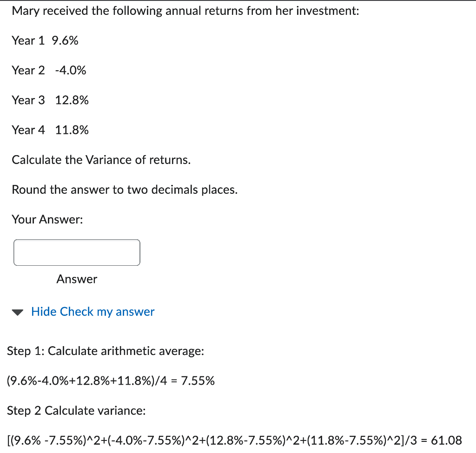Click the answer text box border
476x453 pixels.
coord(77,241)
